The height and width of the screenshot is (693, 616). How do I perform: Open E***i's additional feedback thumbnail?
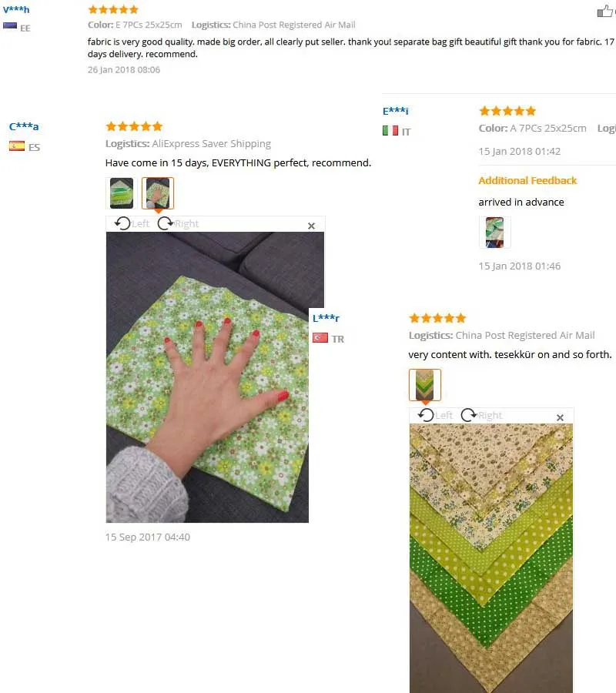[x=494, y=232]
